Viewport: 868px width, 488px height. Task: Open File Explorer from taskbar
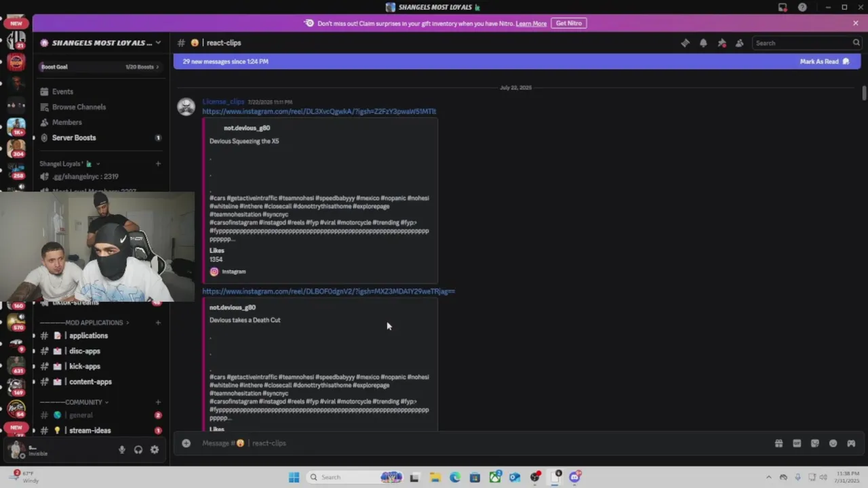[435, 477]
